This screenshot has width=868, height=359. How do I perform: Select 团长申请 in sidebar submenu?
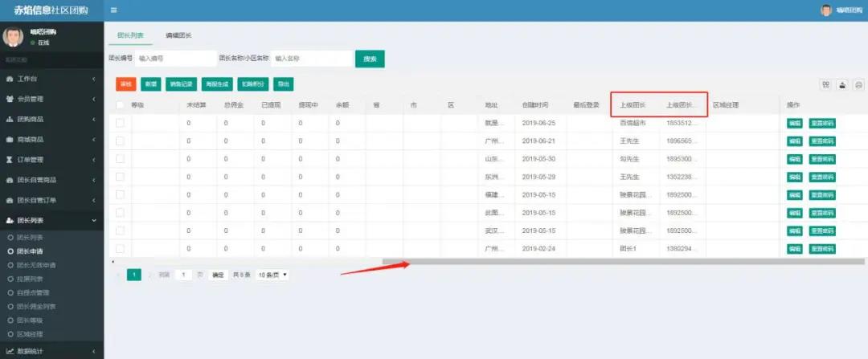pos(31,251)
